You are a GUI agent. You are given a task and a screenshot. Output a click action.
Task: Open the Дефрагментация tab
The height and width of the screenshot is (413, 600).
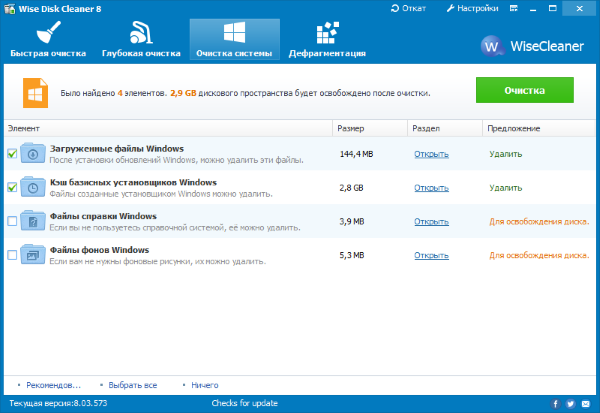pyautogui.click(x=328, y=39)
